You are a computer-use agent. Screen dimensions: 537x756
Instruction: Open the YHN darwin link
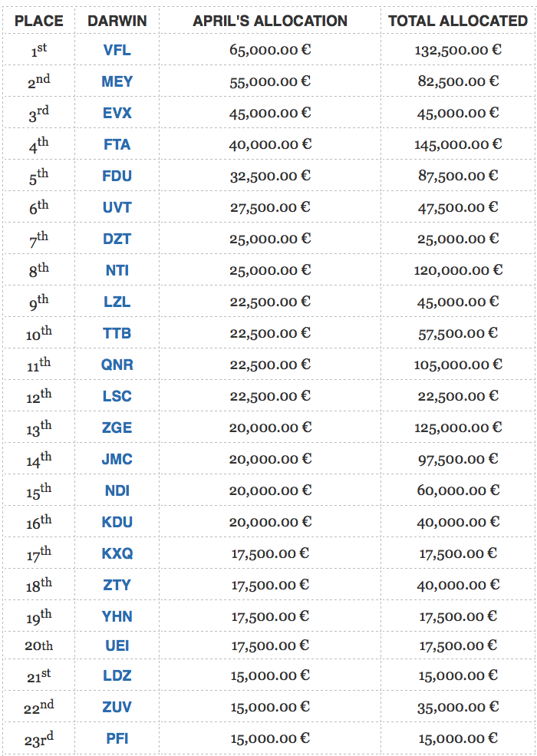click(x=117, y=617)
